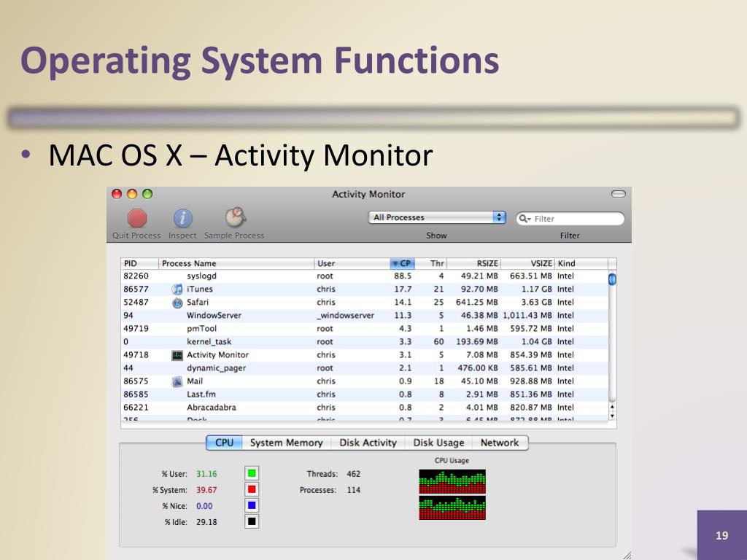This screenshot has width=747, height=560.
Task: Toggle toolbar with the pill button in title bar
Action: (619, 194)
